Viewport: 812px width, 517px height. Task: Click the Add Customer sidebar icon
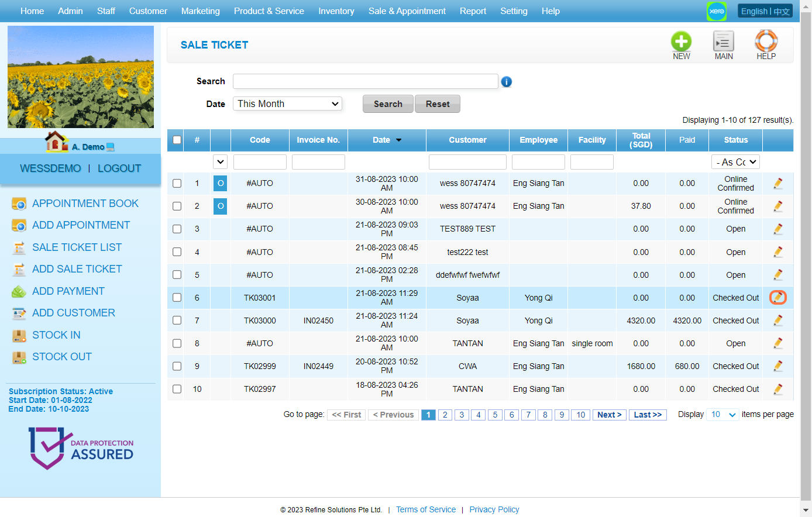coord(19,313)
